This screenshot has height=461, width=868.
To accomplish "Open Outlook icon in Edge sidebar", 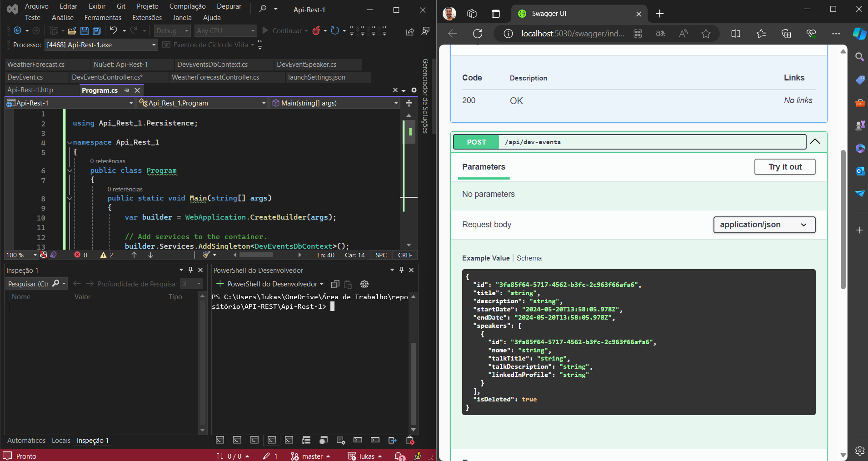I will point(860,171).
